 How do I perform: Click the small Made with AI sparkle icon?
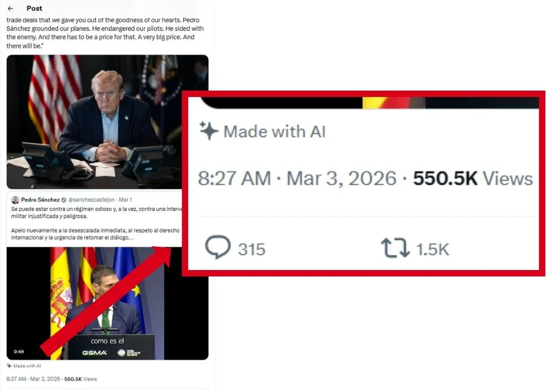tap(9, 365)
